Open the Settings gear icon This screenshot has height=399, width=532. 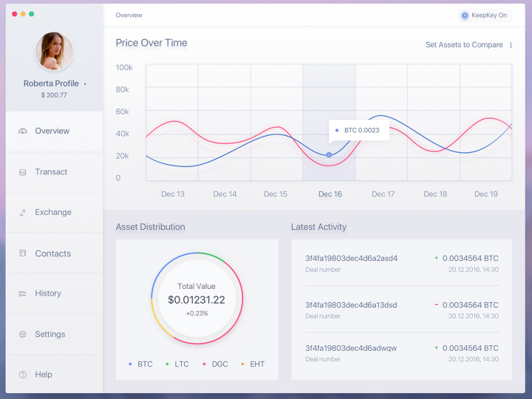23,334
